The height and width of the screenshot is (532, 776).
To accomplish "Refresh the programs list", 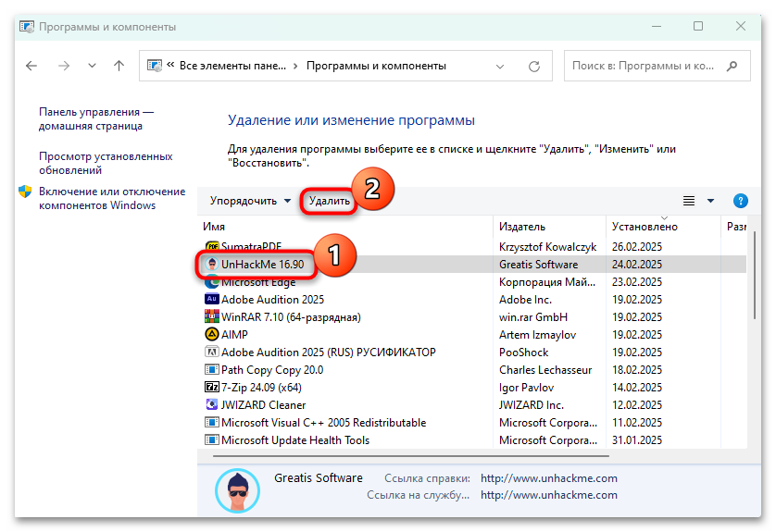I will (534, 67).
